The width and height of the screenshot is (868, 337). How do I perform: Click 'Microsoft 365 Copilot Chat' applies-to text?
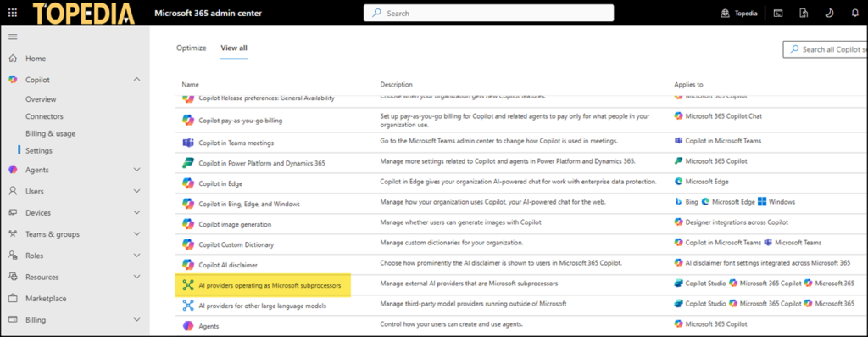coord(724,115)
